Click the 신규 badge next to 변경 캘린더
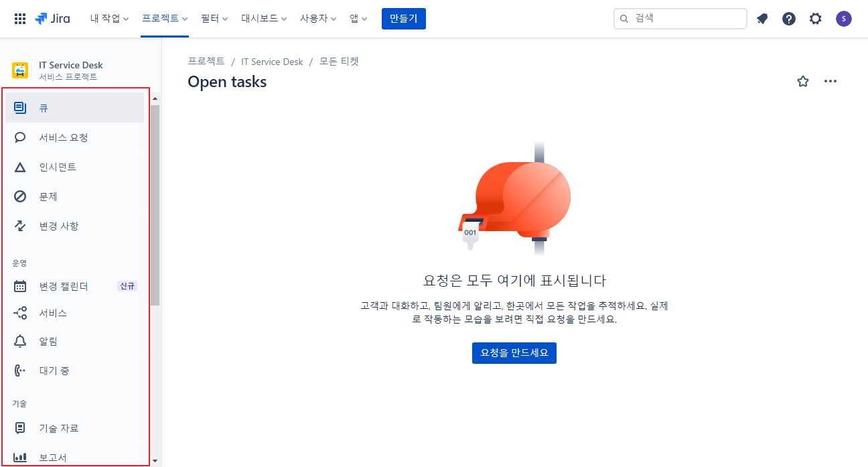Screen dimensions: 868x467 tap(127, 286)
